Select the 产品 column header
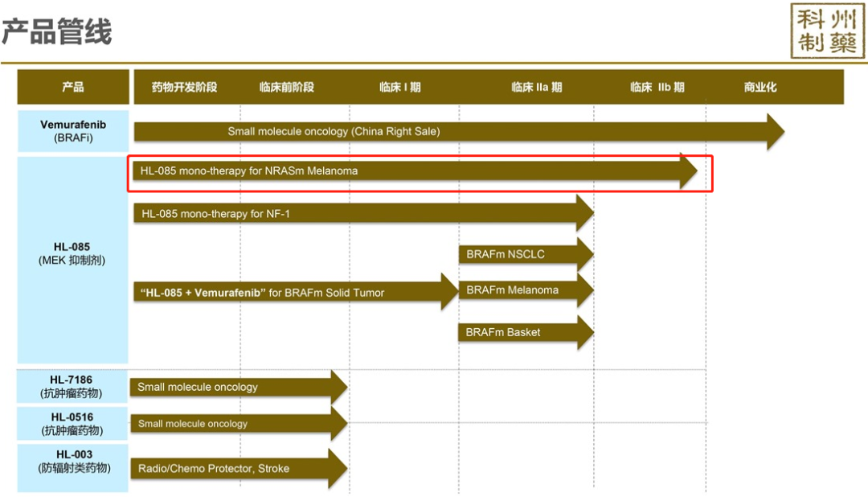 tap(73, 87)
